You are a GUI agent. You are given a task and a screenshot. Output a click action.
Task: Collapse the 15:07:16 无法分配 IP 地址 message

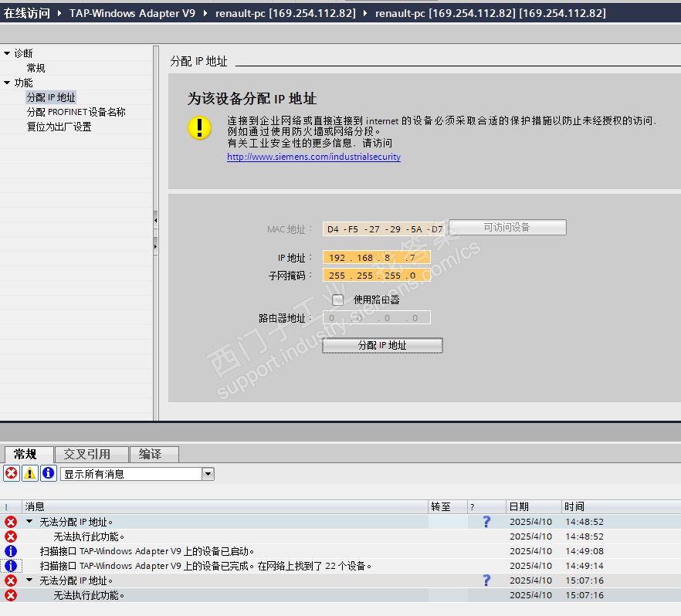[29, 580]
